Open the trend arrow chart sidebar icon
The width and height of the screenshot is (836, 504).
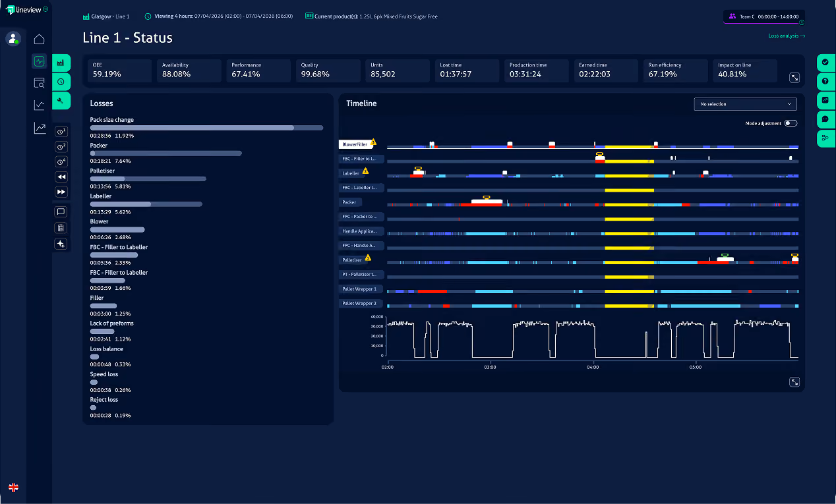[40, 128]
